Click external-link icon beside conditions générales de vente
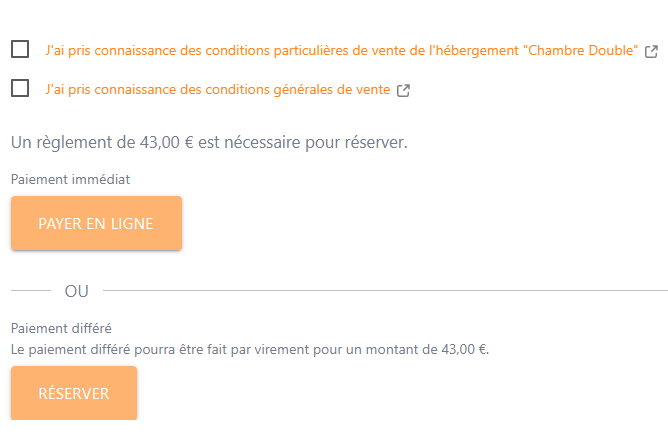Screen dimensions: 668x436 [x=404, y=90]
